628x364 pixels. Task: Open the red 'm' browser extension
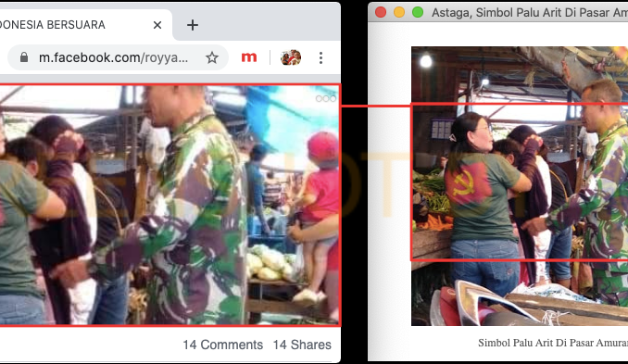click(249, 57)
